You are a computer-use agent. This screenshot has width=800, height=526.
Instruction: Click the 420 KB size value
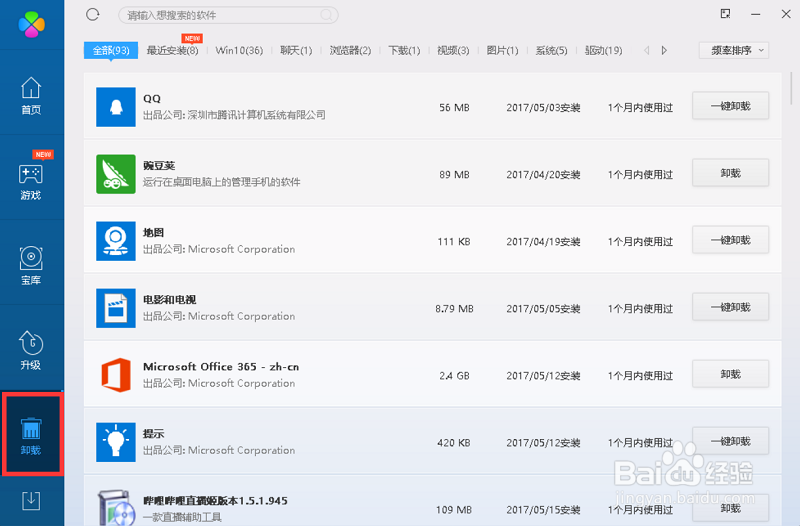pos(454,443)
